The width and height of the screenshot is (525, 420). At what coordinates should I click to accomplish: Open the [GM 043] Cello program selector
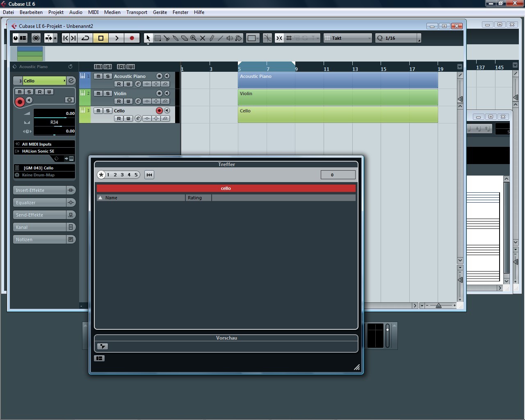tap(44, 168)
